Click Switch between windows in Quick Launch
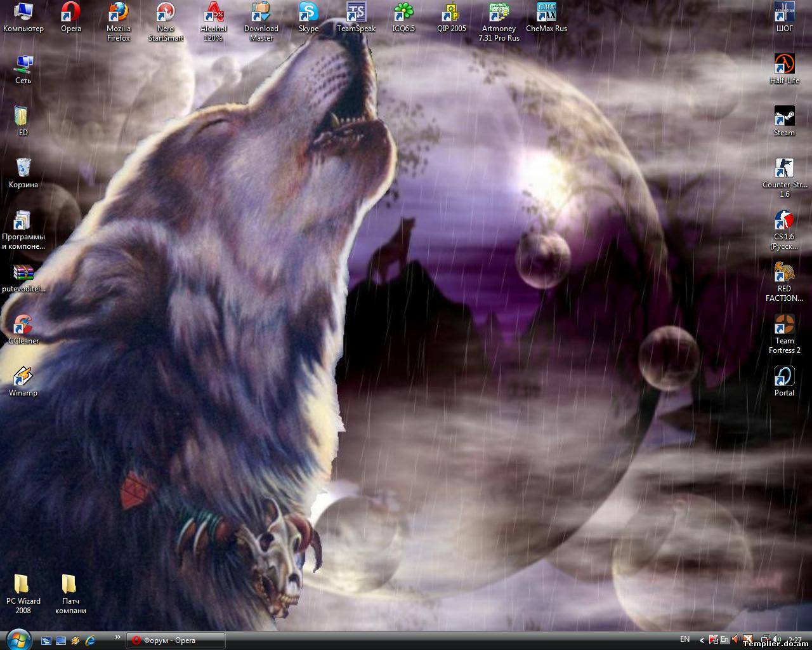 click(46, 640)
